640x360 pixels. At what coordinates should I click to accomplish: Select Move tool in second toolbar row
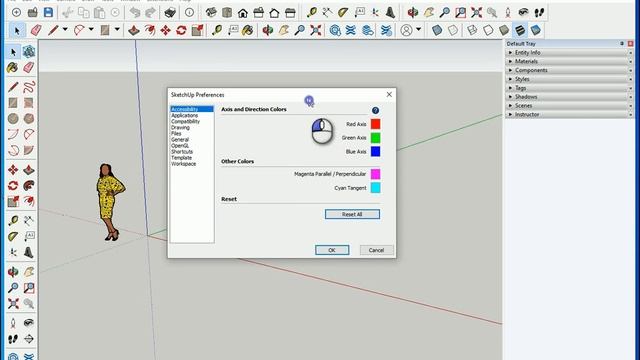tap(165, 30)
